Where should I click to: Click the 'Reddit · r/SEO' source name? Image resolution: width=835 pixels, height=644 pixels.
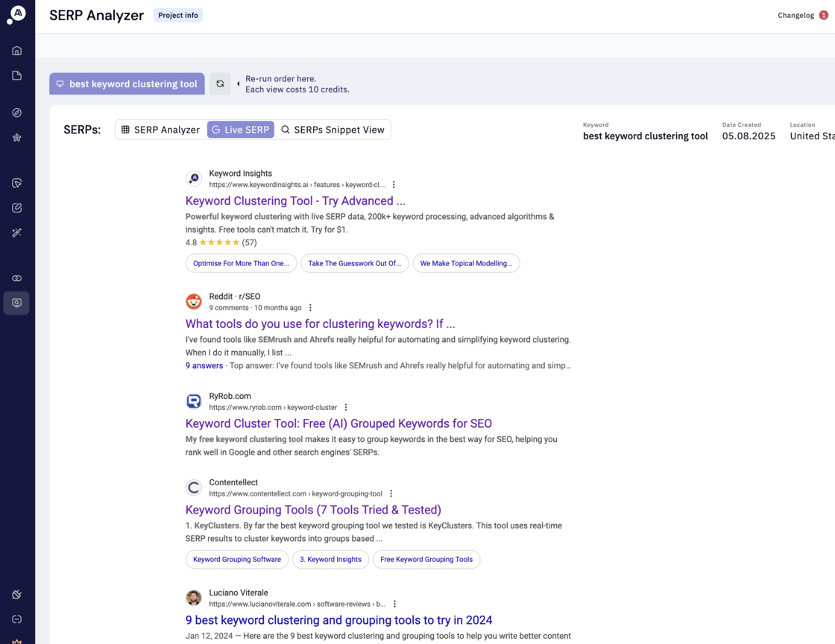234,297
